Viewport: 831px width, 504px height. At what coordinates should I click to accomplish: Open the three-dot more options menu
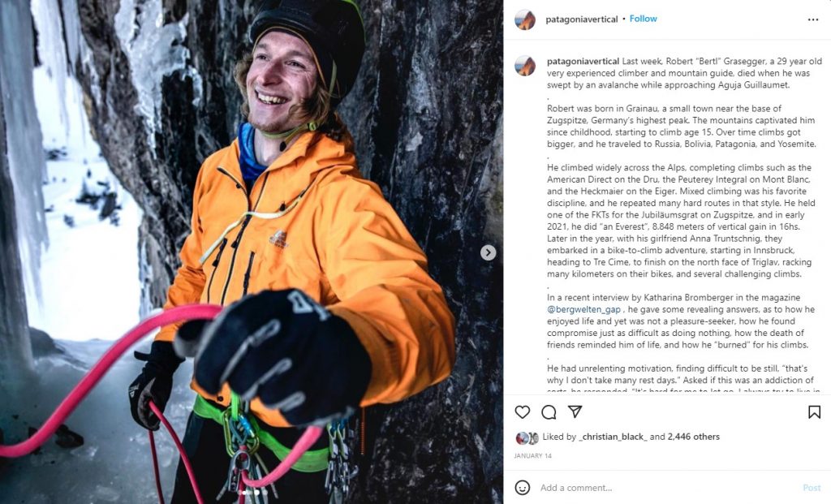click(x=813, y=19)
